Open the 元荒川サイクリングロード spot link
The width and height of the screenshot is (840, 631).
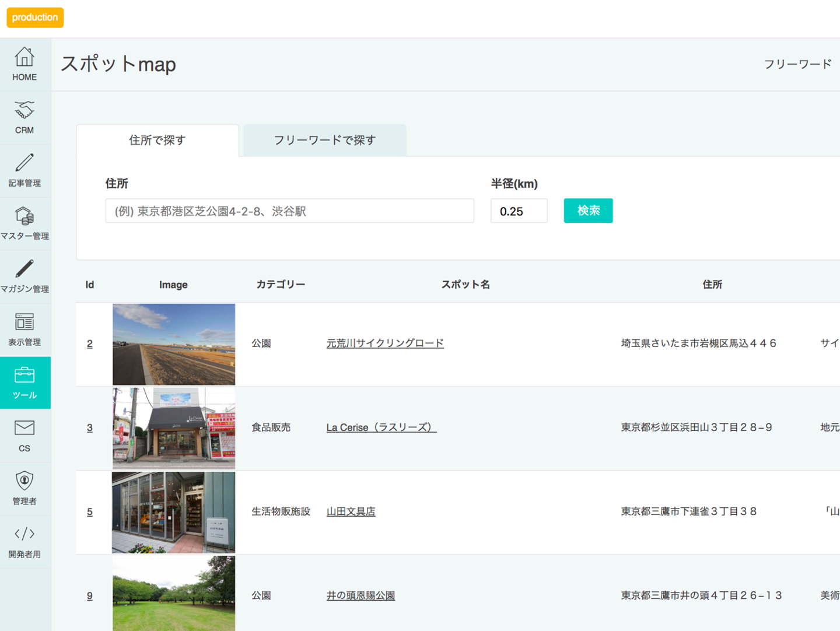click(385, 343)
